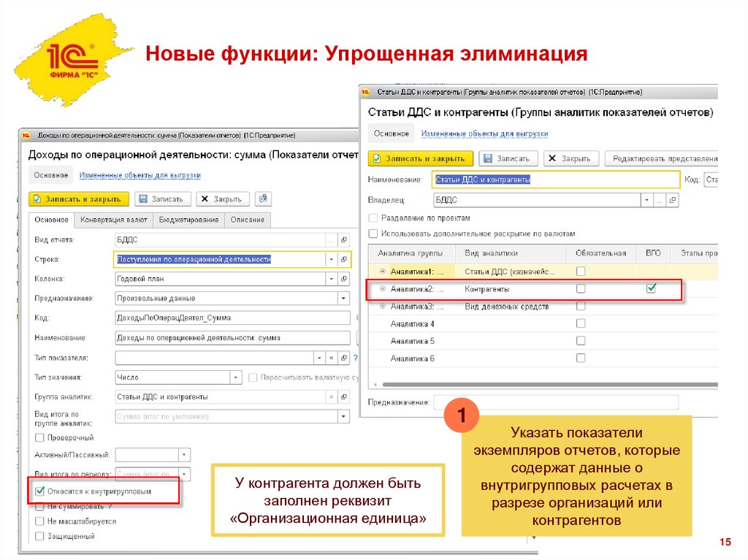Click the Предназначение input field in Статьи ДДС window
This screenshot has width=748, height=560.
click(x=556, y=402)
